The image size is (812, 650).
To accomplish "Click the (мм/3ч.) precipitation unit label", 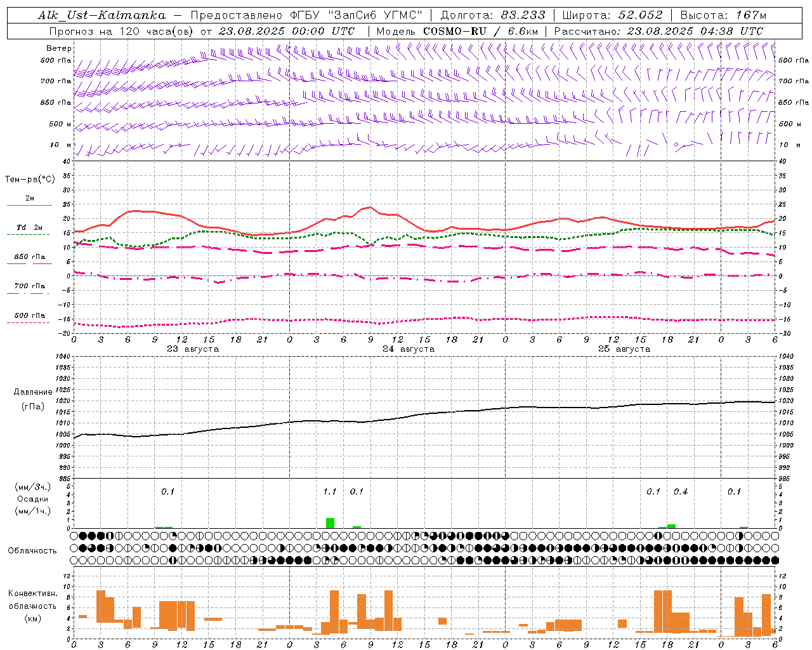I will click(33, 487).
